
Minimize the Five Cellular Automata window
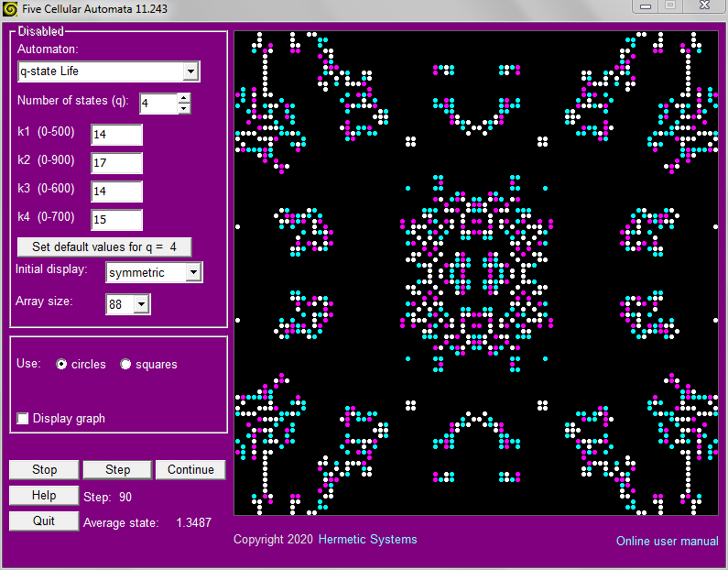pos(646,6)
